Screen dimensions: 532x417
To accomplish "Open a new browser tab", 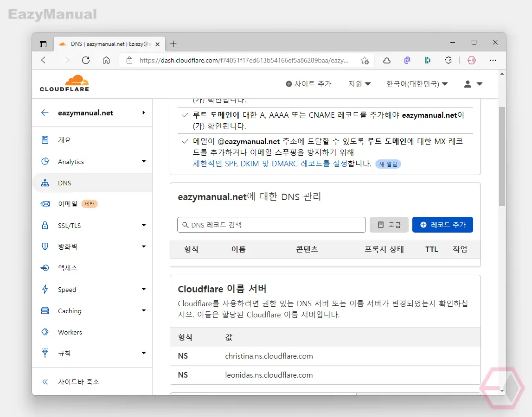I will tap(173, 44).
